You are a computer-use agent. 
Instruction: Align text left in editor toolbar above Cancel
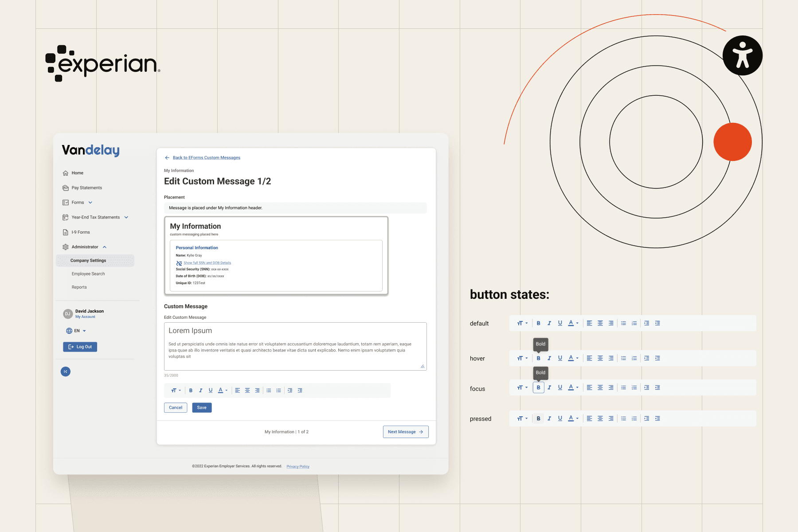pyautogui.click(x=238, y=391)
